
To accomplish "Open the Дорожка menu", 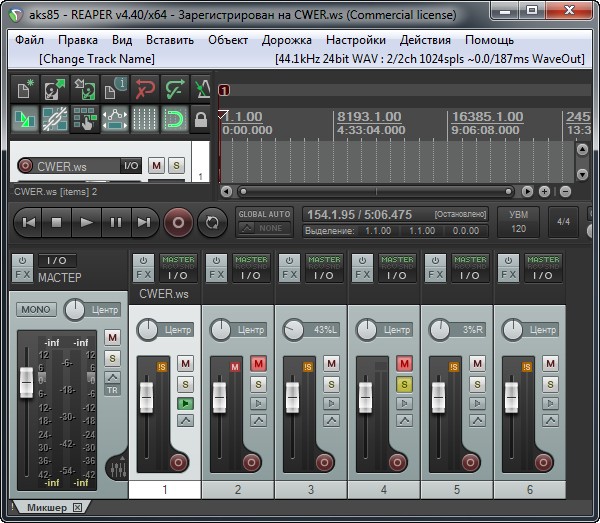I will [286, 40].
